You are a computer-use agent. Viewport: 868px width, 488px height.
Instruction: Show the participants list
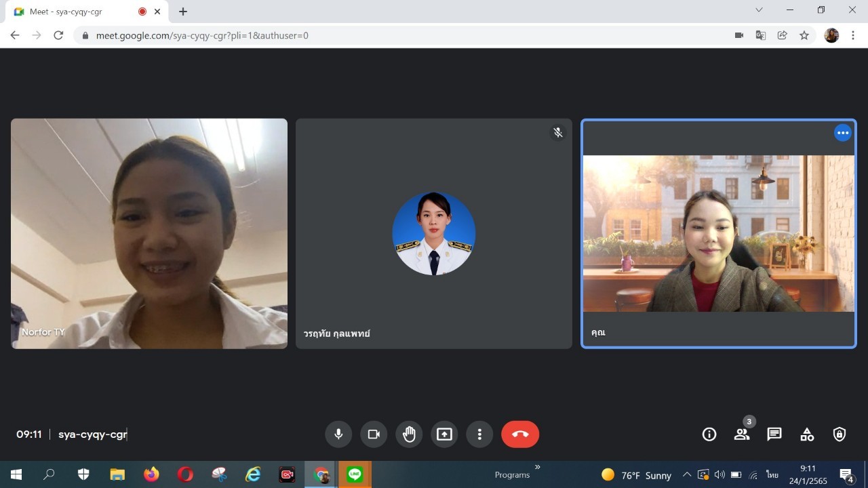pyautogui.click(x=742, y=434)
